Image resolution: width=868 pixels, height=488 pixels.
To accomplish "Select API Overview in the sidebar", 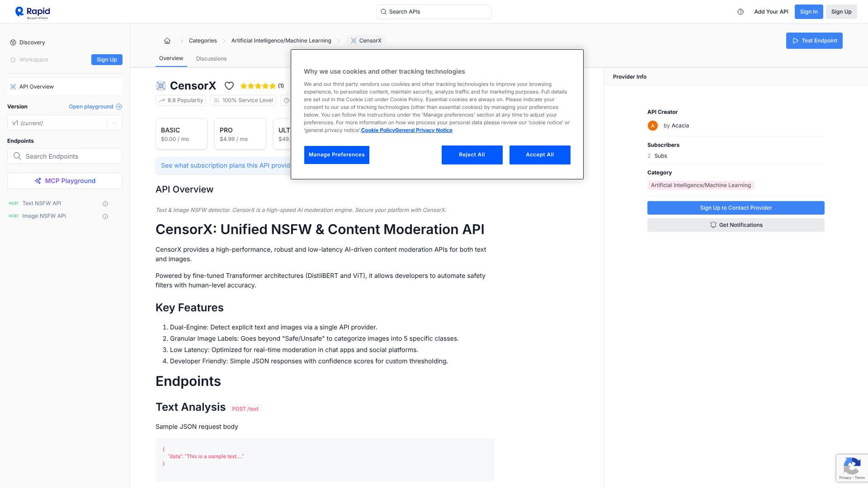I will tap(65, 87).
